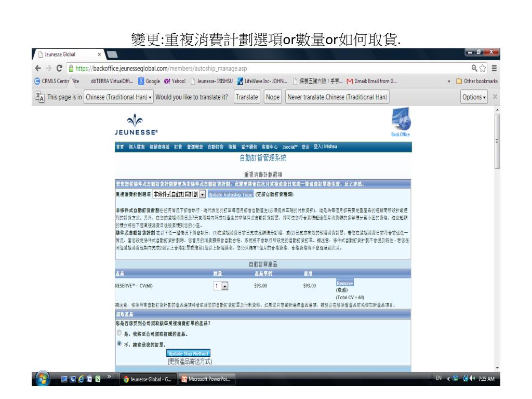
Task: Click Update Autoship Type button
Action: [230, 194]
